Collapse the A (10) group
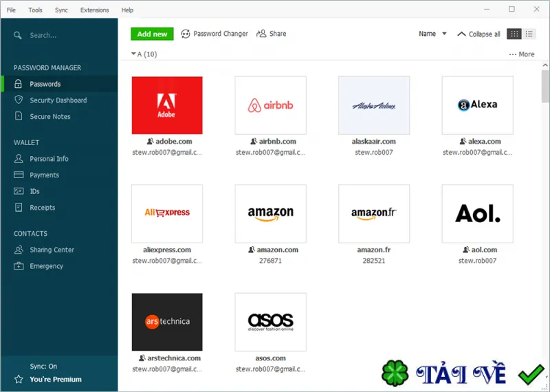This screenshot has height=392, width=550. pyautogui.click(x=133, y=54)
